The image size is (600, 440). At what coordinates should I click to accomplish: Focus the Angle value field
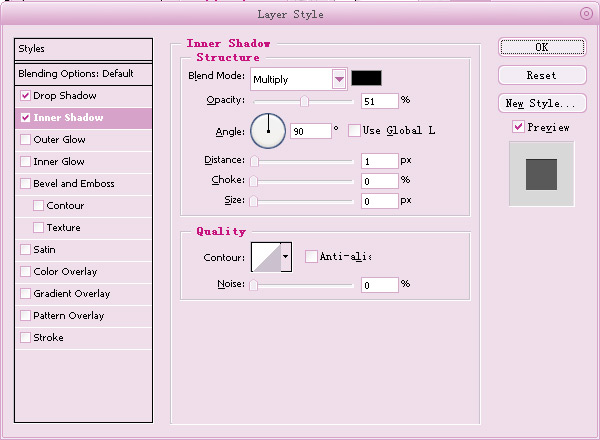tap(311, 131)
